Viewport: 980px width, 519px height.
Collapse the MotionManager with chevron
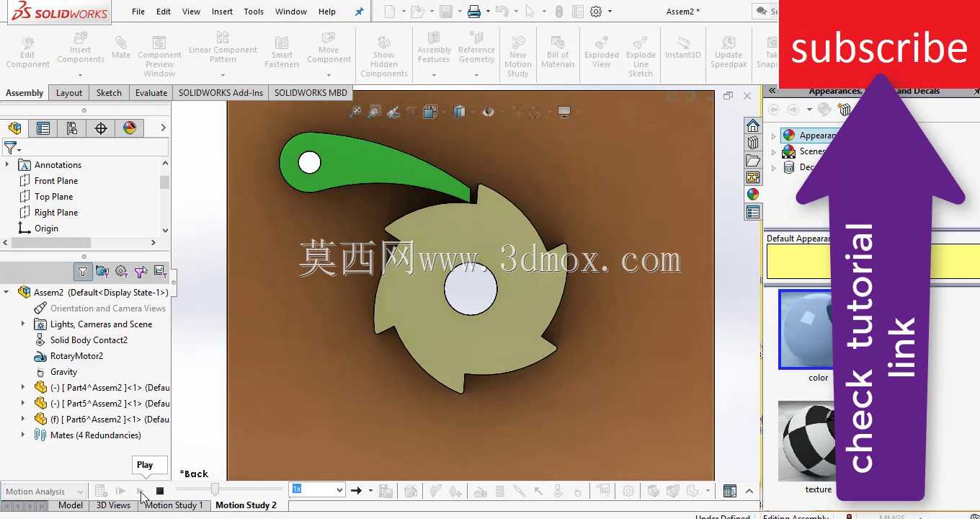[749, 491]
